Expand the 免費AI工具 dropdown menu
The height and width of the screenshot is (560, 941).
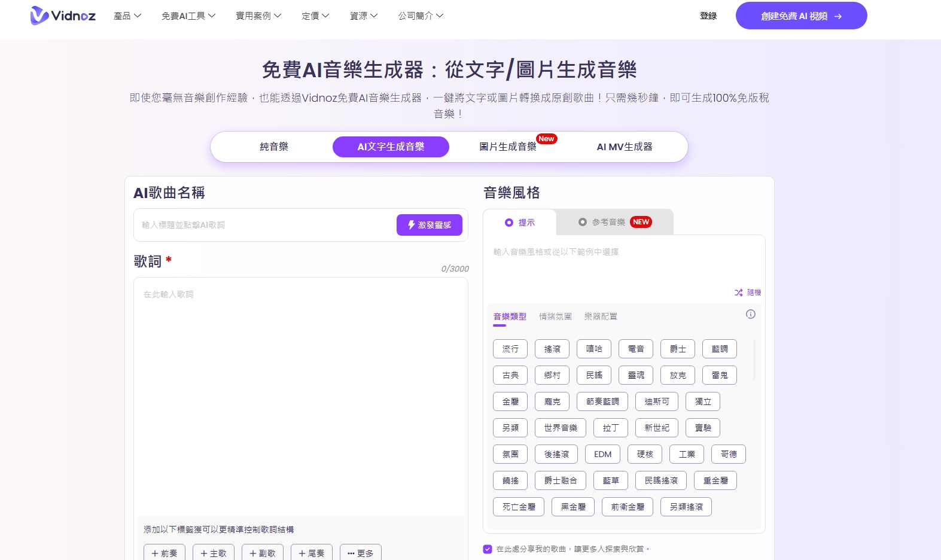(188, 16)
